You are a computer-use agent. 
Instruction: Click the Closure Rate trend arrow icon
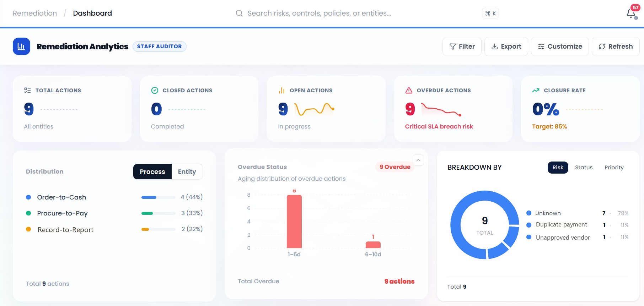536,91
